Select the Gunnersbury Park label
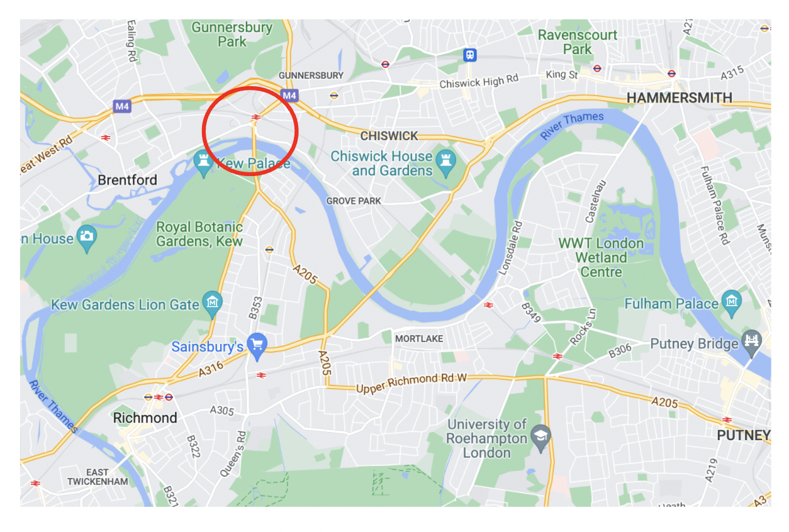This screenshot has width=789, height=532. [x=232, y=35]
